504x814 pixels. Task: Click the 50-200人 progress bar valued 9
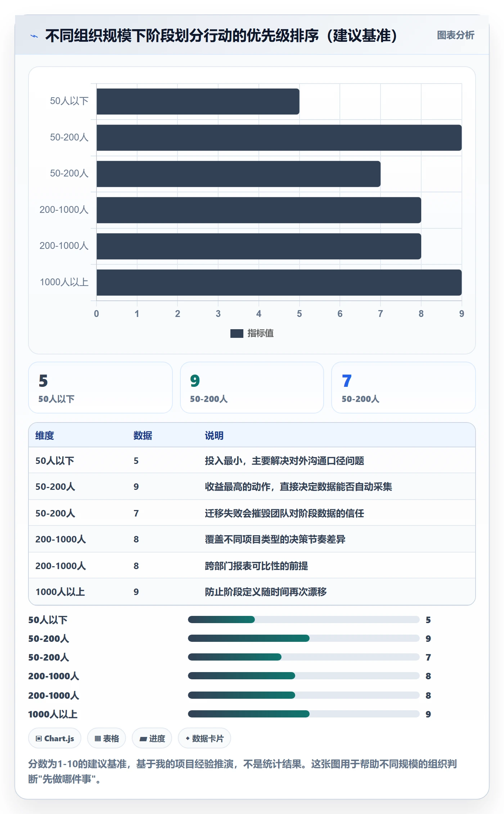pos(303,638)
